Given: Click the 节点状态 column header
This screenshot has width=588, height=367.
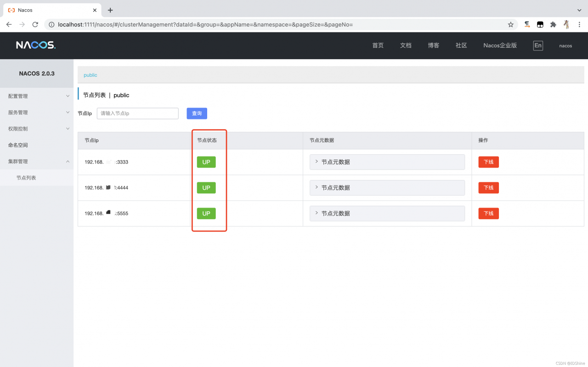Looking at the screenshot, I should [x=207, y=141].
